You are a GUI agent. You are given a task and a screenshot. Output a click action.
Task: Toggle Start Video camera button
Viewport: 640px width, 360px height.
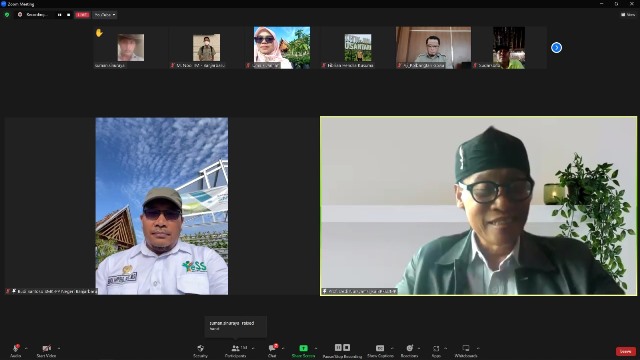pos(47,348)
